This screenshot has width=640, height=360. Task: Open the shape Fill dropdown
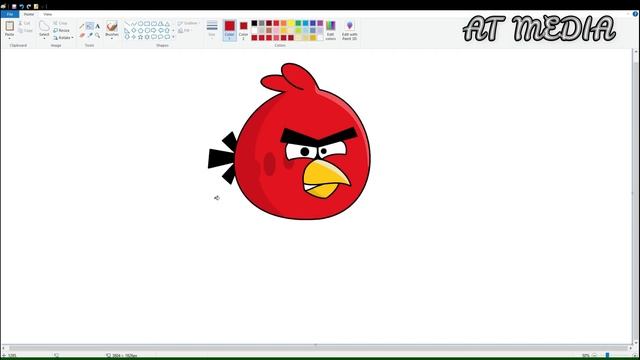[x=184, y=31]
